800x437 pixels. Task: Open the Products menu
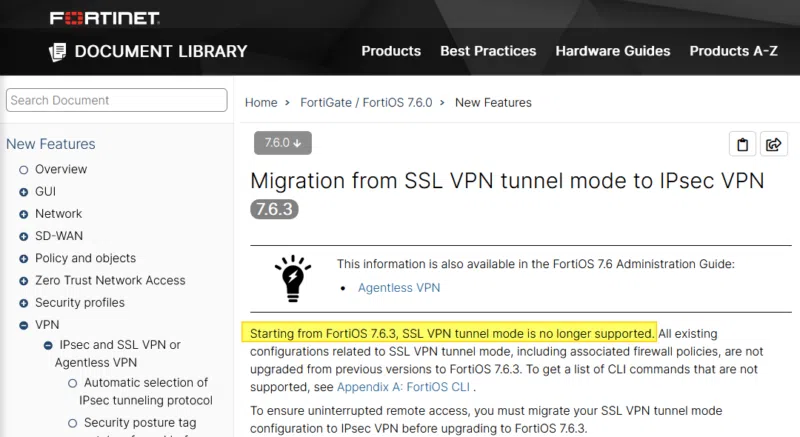(391, 51)
